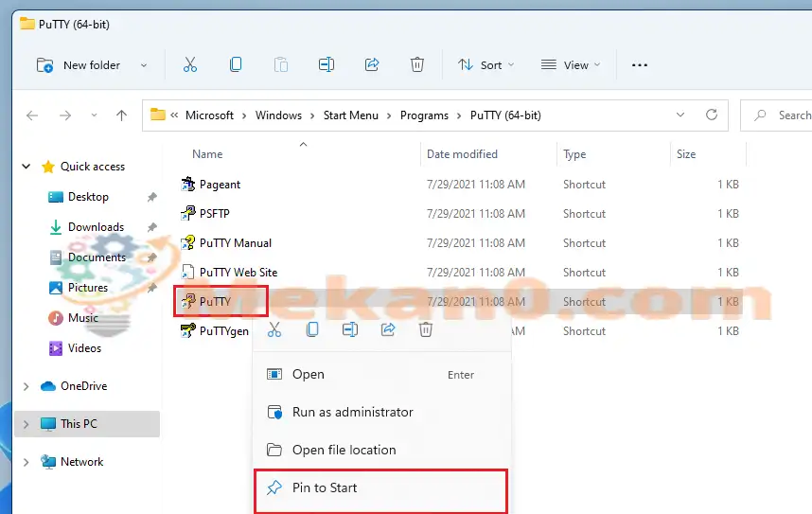
Task: Choose Open file location
Action: click(x=381, y=450)
